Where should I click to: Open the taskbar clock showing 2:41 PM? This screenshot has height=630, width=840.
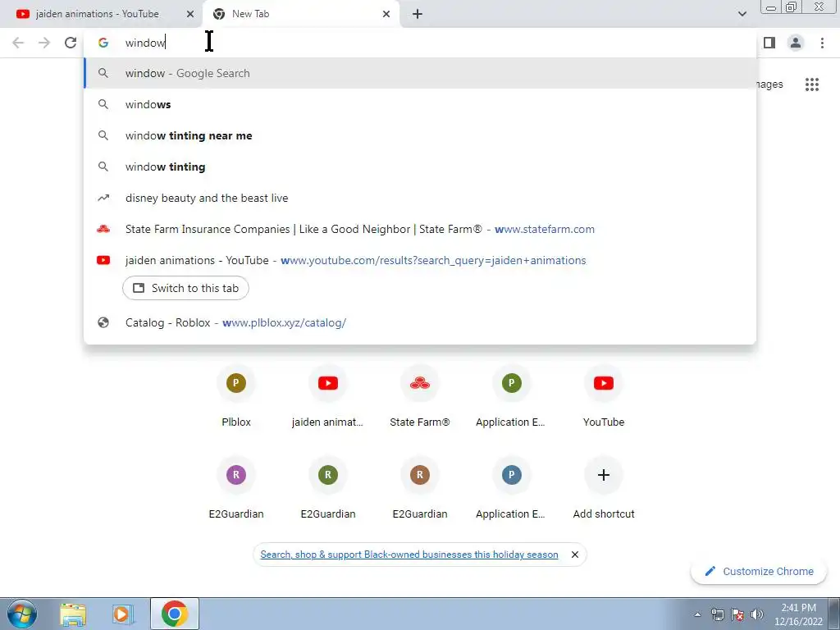click(798, 614)
